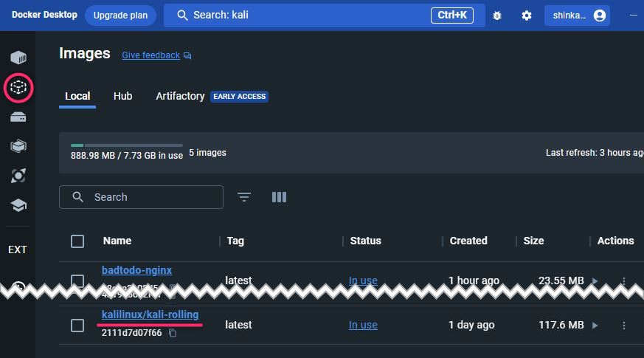Click the disk usage progress bar
This screenshot has width=644, height=358.
pyautogui.click(x=126, y=145)
